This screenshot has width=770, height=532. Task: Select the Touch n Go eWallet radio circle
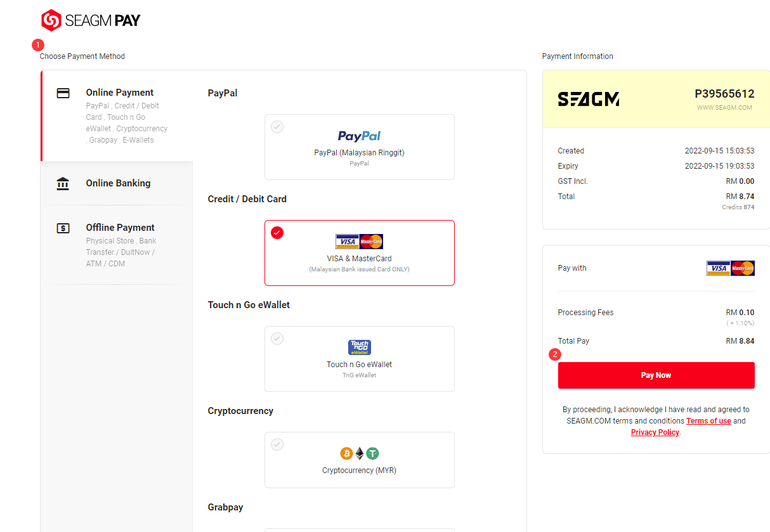click(x=277, y=339)
